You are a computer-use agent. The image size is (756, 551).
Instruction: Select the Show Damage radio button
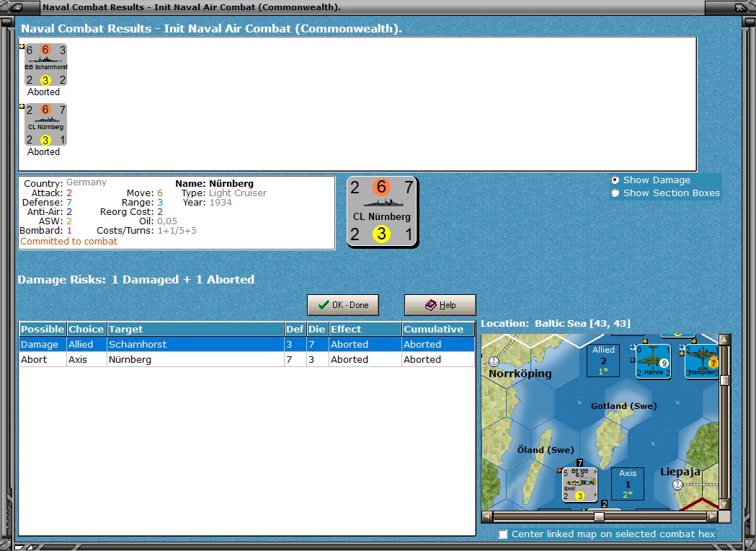615,180
